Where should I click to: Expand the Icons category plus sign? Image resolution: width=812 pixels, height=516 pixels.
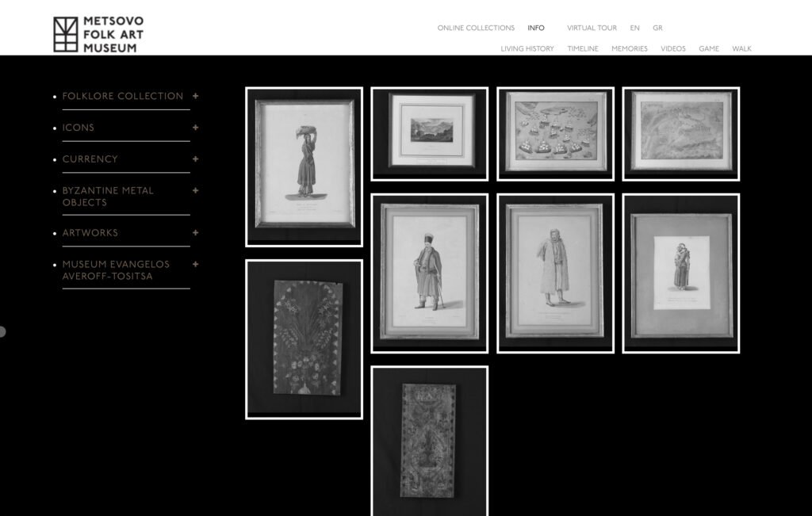[x=195, y=128]
